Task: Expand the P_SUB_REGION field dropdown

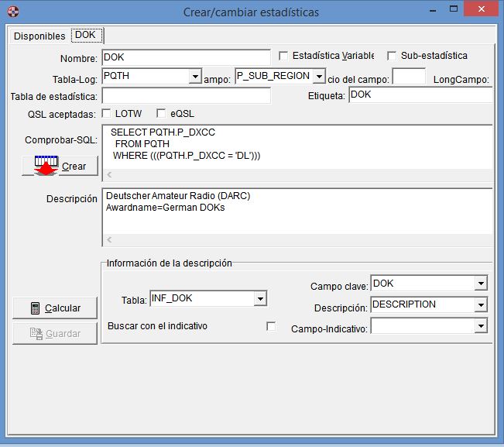Action: click(x=319, y=77)
